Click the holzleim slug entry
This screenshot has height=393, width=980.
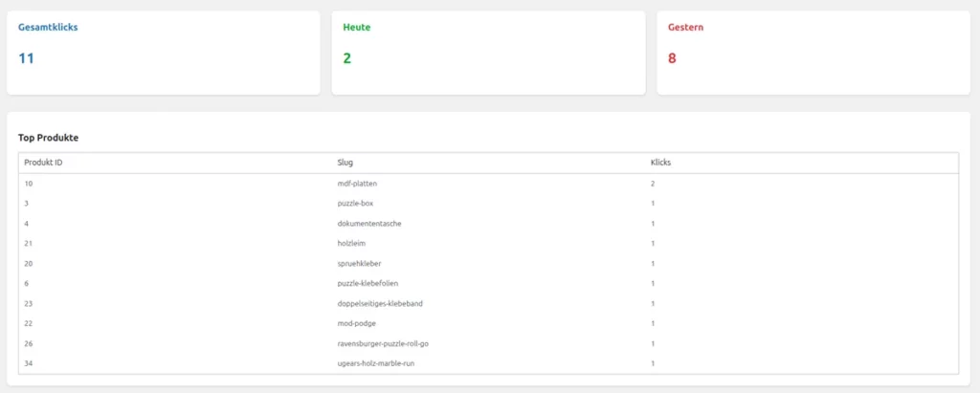354,243
